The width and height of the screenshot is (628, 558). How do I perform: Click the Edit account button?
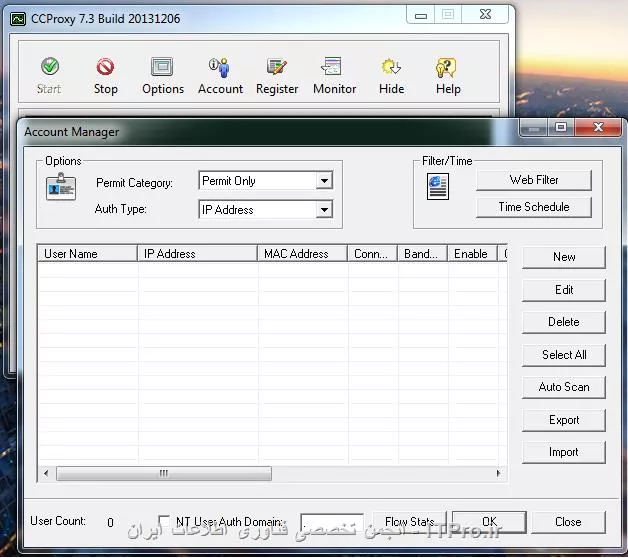click(564, 290)
